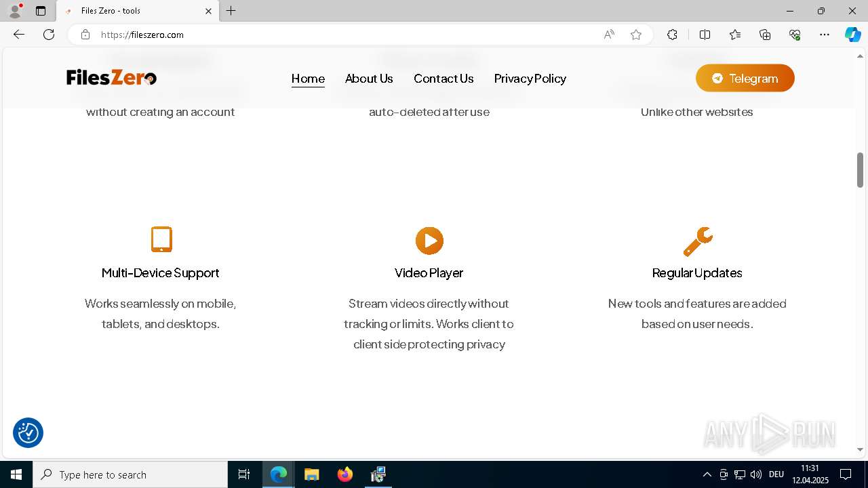The image size is (868, 488).
Task: Click the Video Player play icon
Action: click(429, 241)
